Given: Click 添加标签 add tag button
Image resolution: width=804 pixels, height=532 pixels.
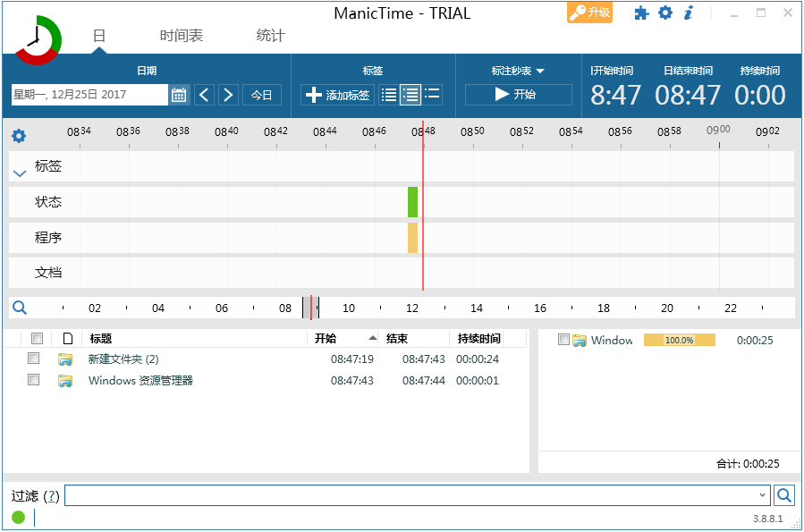Looking at the screenshot, I should click(337, 95).
